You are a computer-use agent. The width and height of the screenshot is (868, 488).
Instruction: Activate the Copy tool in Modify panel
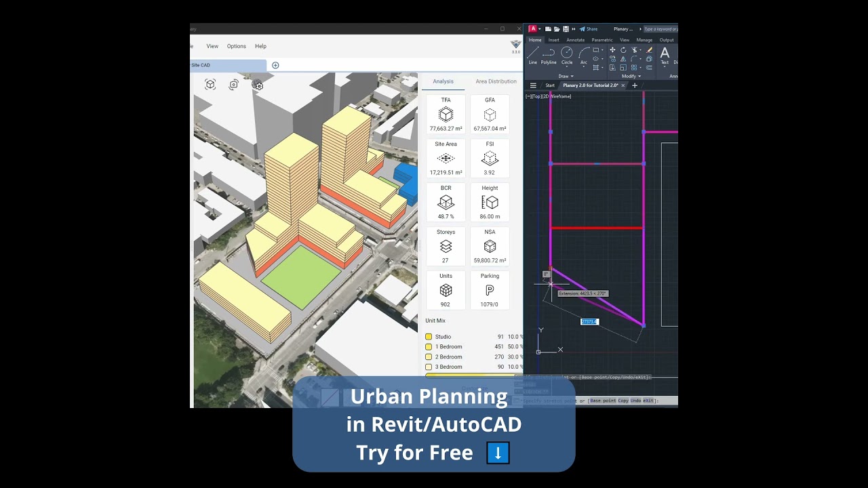[x=612, y=59]
